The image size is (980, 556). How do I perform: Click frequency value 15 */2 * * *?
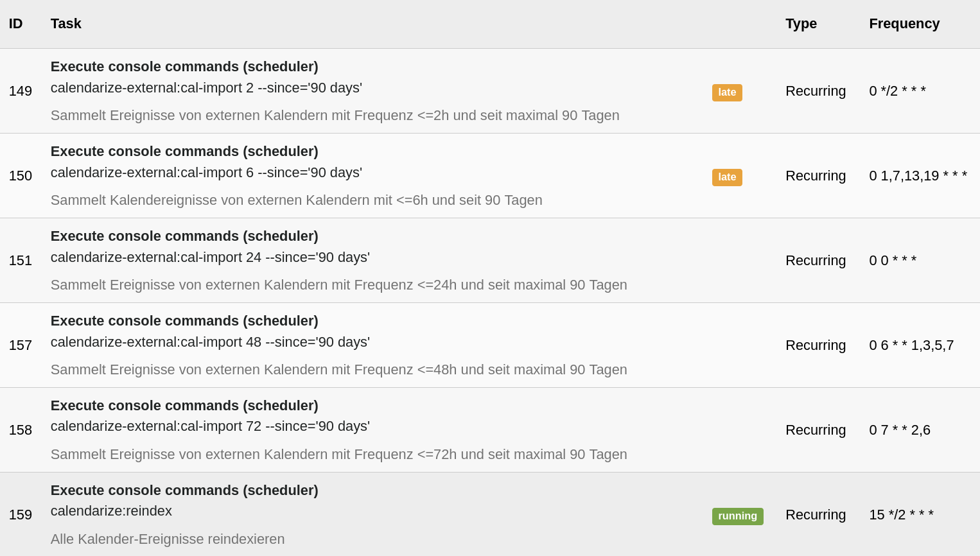(901, 515)
